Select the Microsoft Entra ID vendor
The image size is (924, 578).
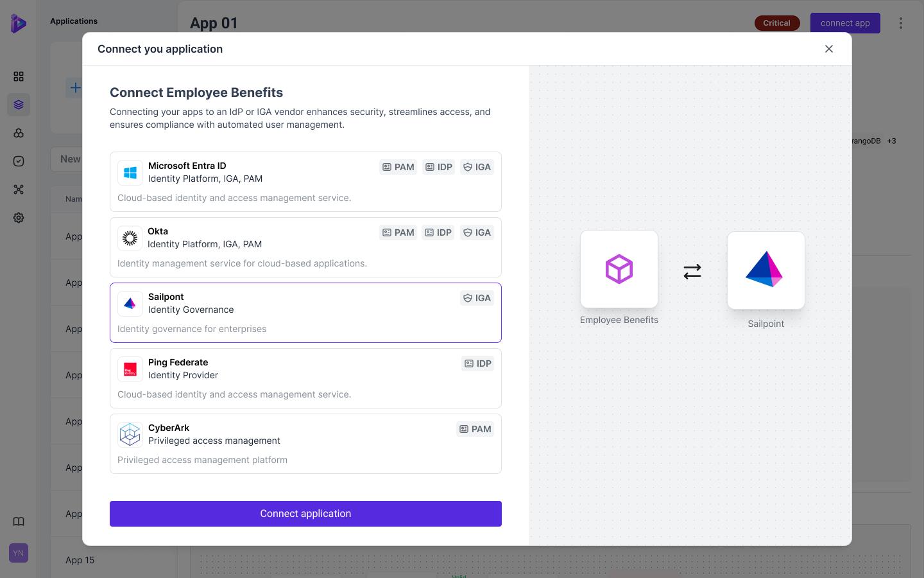(305, 182)
